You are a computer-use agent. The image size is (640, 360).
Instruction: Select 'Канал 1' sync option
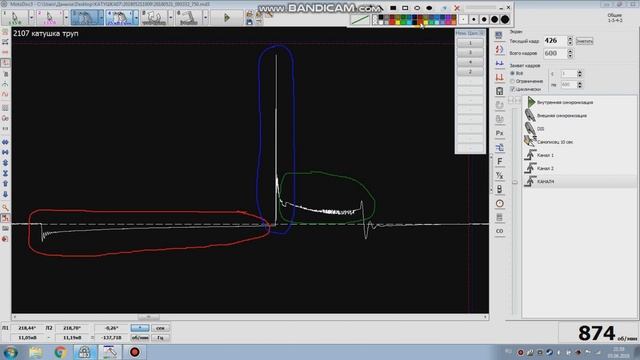coord(545,155)
